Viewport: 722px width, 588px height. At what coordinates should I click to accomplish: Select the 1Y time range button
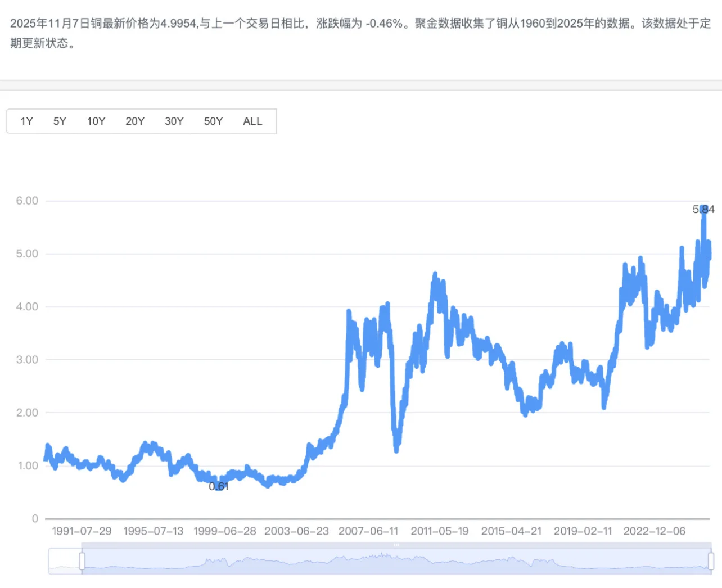pyautogui.click(x=26, y=121)
